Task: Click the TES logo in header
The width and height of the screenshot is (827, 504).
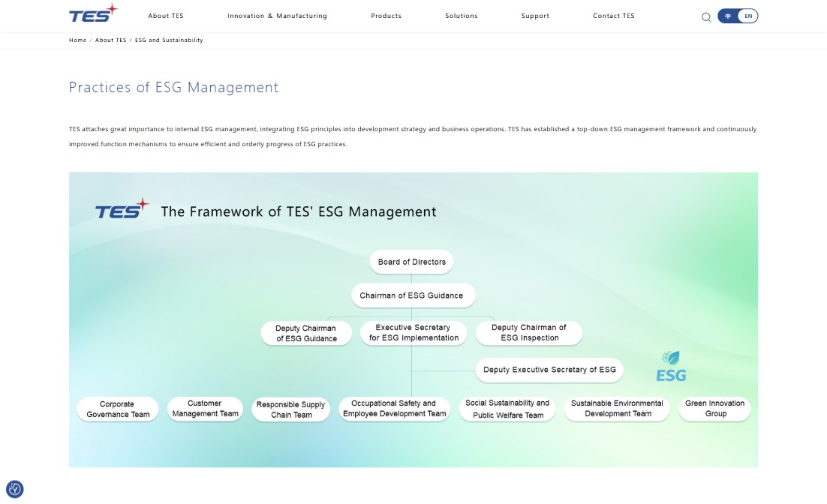Action: pos(93,14)
